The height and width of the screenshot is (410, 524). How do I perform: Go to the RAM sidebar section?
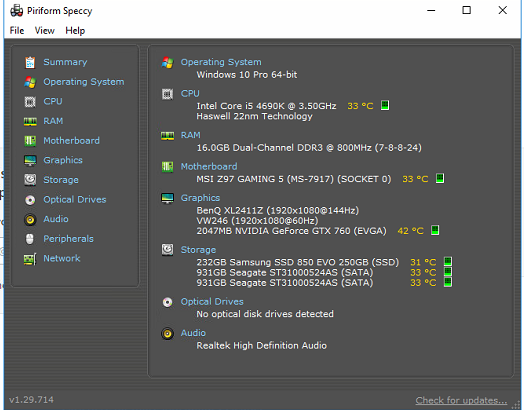(53, 121)
